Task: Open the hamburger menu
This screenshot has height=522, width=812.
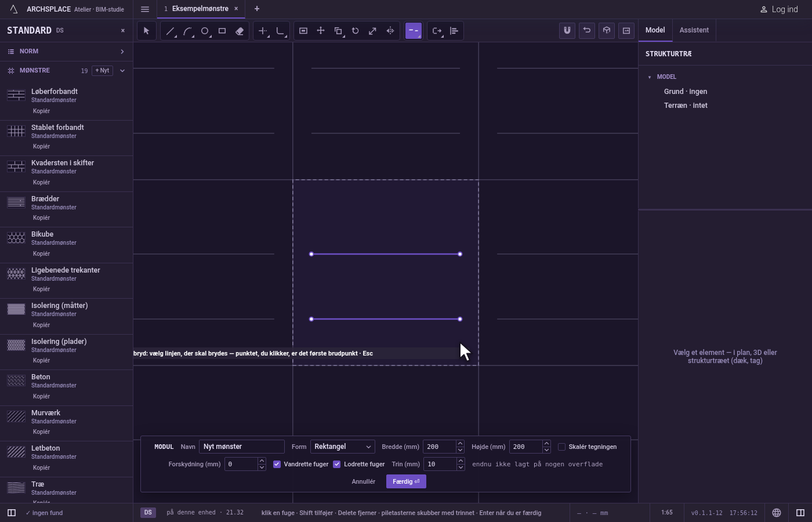Action: pos(145,9)
